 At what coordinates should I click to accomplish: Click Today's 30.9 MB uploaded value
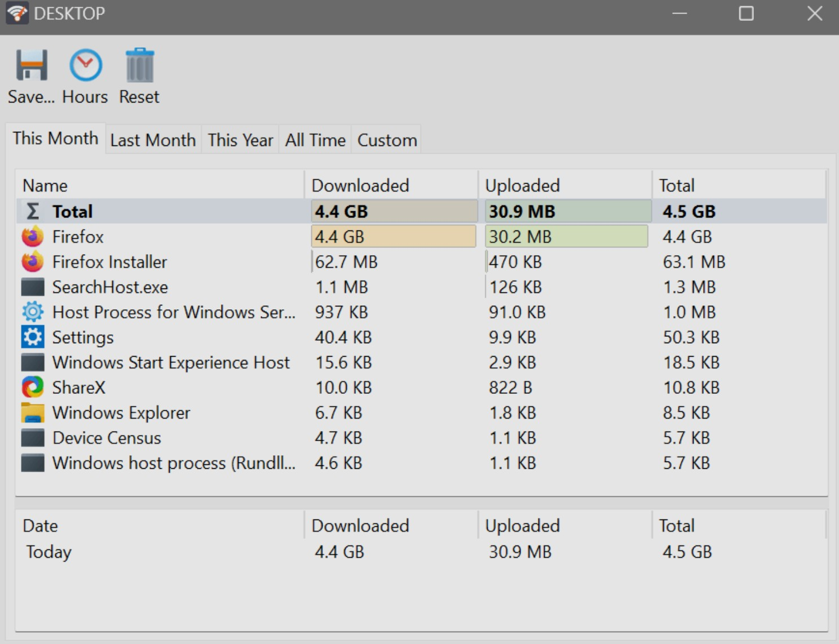pyautogui.click(x=520, y=552)
